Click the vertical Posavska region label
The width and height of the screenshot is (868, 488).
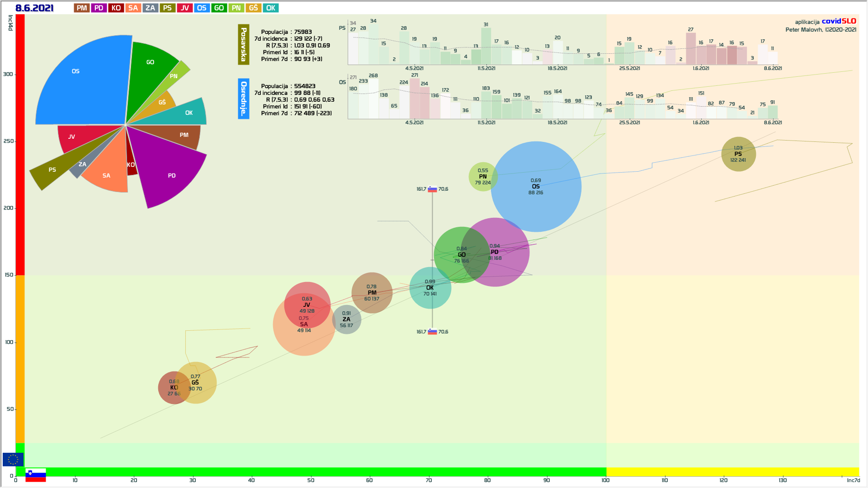pos(243,44)
